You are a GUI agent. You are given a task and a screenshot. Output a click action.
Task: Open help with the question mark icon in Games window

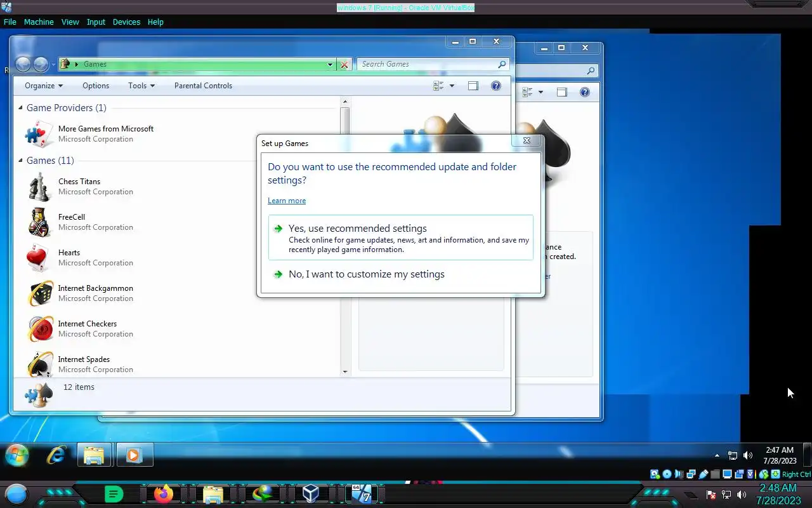click(496, 86)
